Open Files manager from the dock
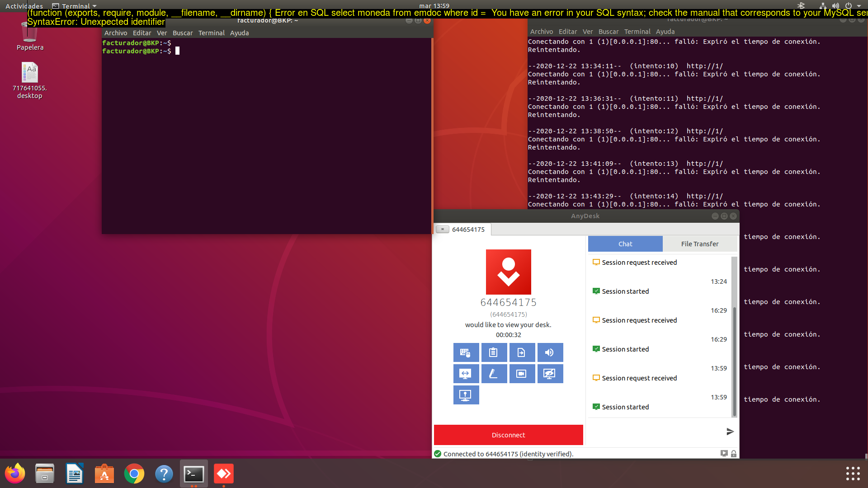The height and width of the screenshot is (488, 868). click(x=45, y=474)
